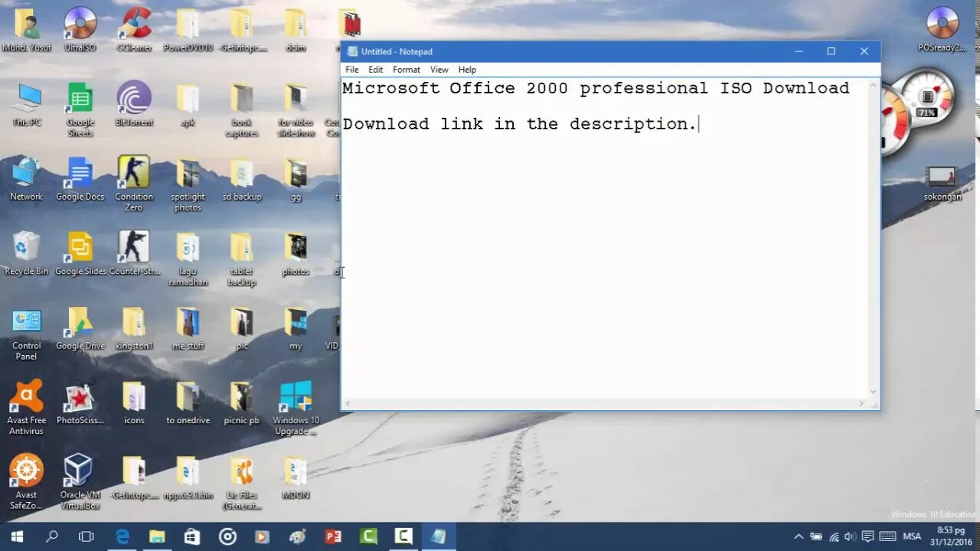Click inside the Notepad text area
Viewport: 980px width, 551px height.
pos(606,237)
